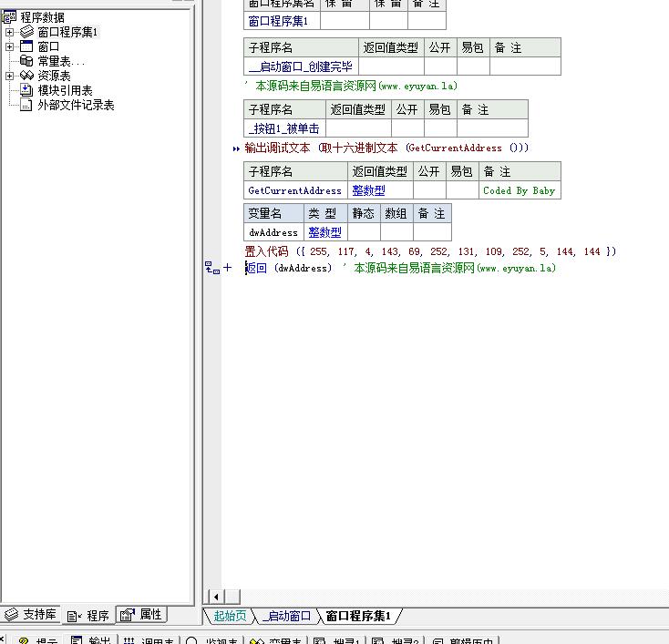Click the 变量名 column header

pos(273,213)
